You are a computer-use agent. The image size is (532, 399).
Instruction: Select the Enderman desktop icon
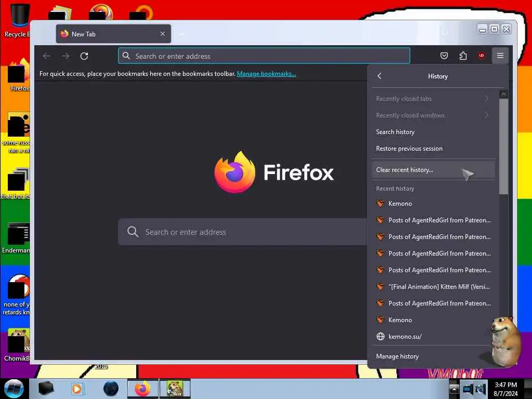point(16,238)
